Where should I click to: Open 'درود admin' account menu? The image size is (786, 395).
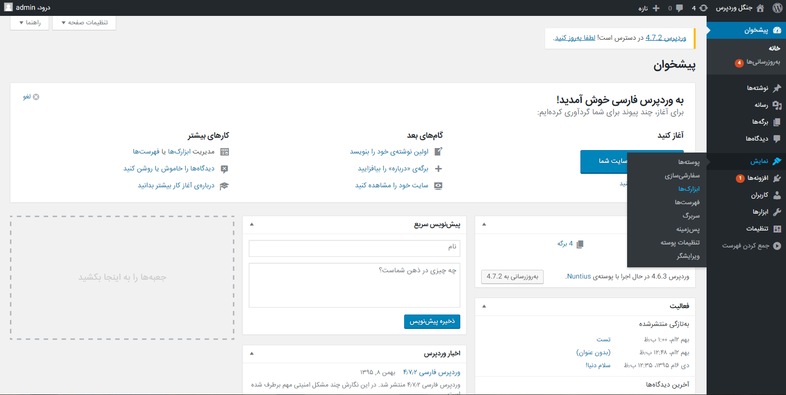tap(28, 8)
